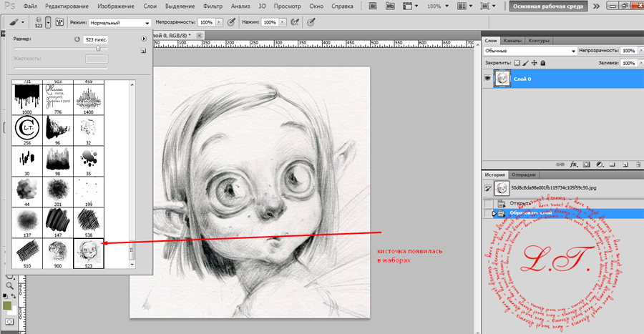Image resolution: width=644 pixels, height=334 pixels.
Task: Set history brush source at Открыть
Action: pos(487,204)
